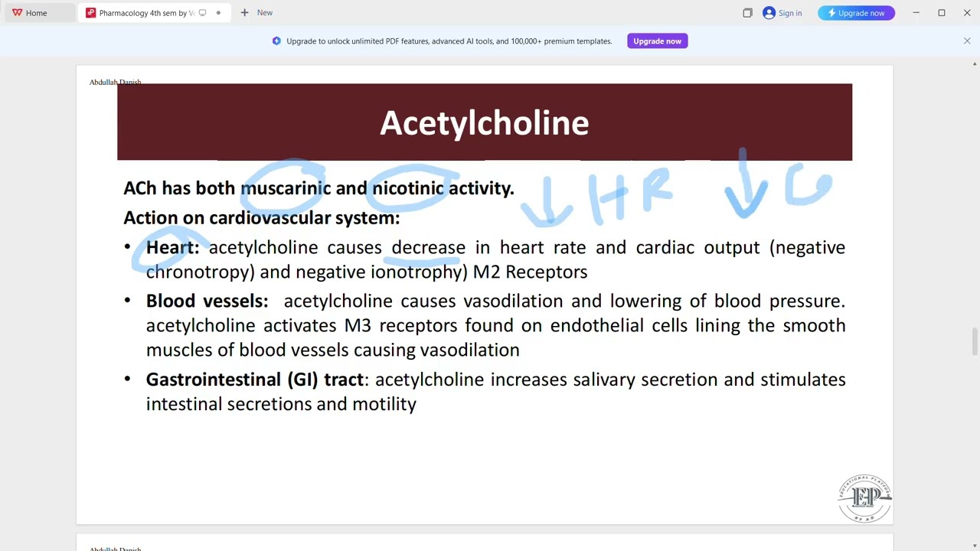This screenshot has width=980, height=551.
Task: Click the multi-window icon beside Sign in
Action: pos(747,13)
